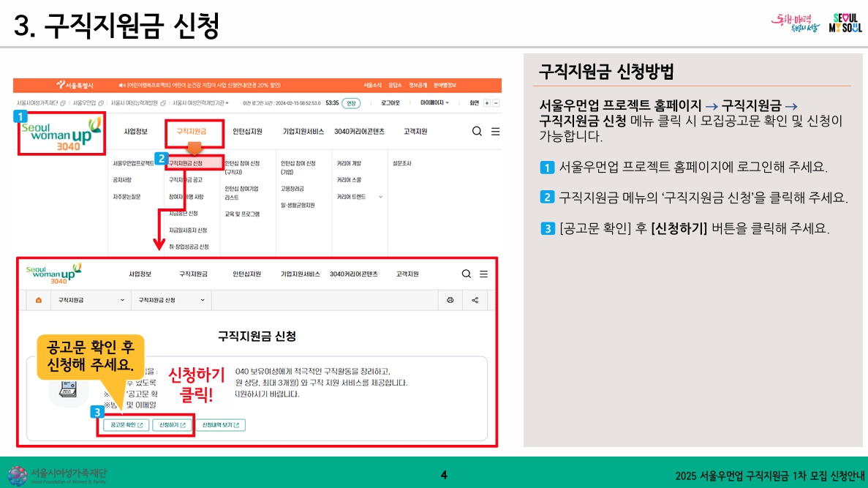Click the '3. 구직지원금 신청' slide title
Screen dimensions: 868x488
[117, 26]
